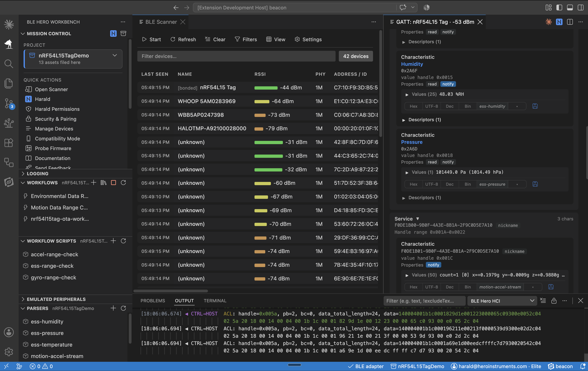Toggle the secondary side bar layout
This screenshot has width=588, height=371.
tap(581, 8)
